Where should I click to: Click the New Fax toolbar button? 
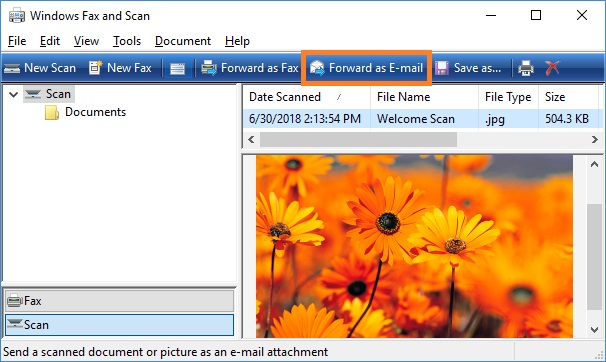(x=120, y=68)
